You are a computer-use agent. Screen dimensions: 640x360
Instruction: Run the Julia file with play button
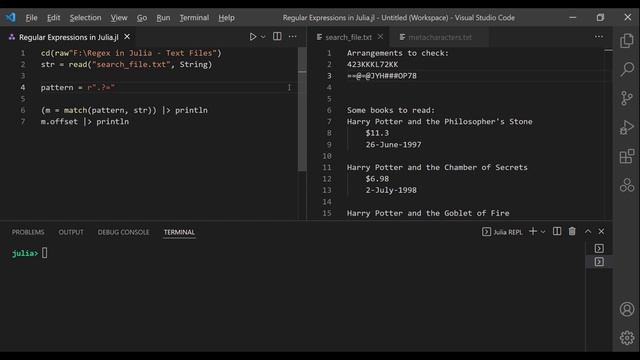253,37
